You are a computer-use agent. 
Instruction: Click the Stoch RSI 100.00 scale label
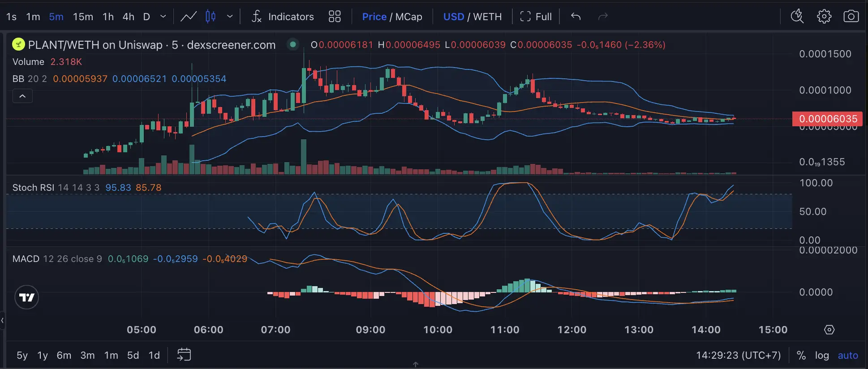[x=816, y=183]
